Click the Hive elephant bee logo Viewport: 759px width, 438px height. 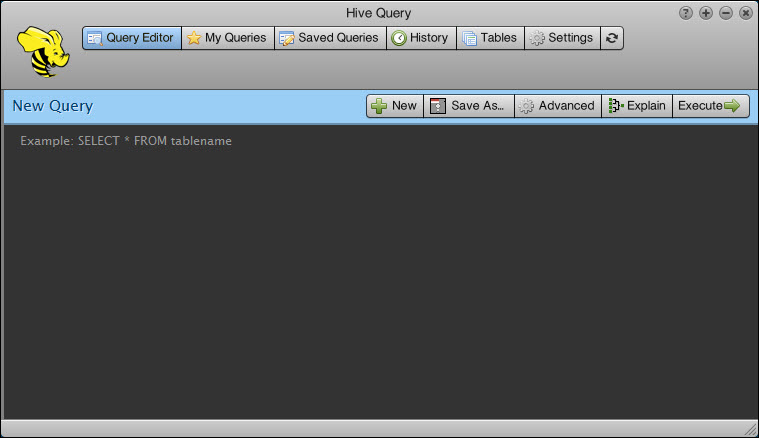click(x=42, y=52)
